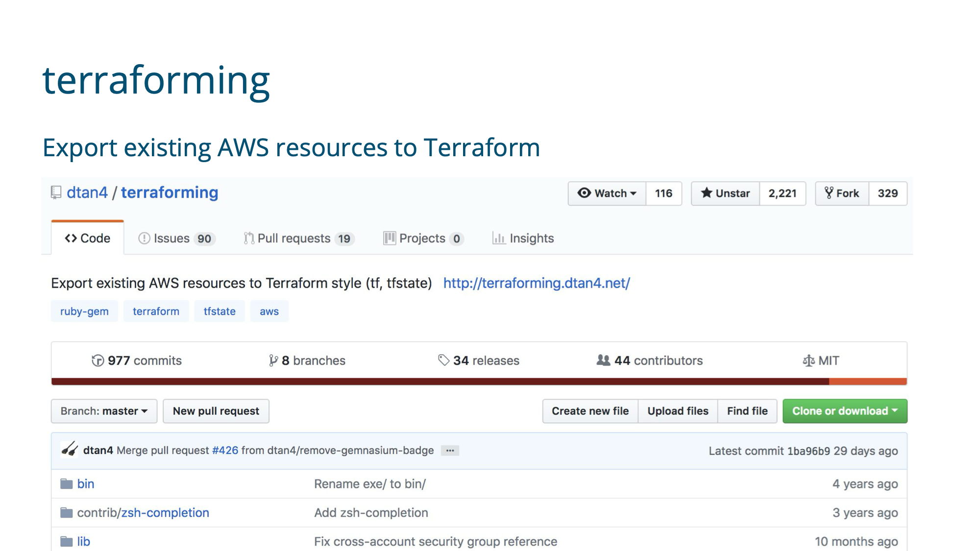The image size is (980, 551).
Task: Click Upload files button
Action: tap(678, 411)
